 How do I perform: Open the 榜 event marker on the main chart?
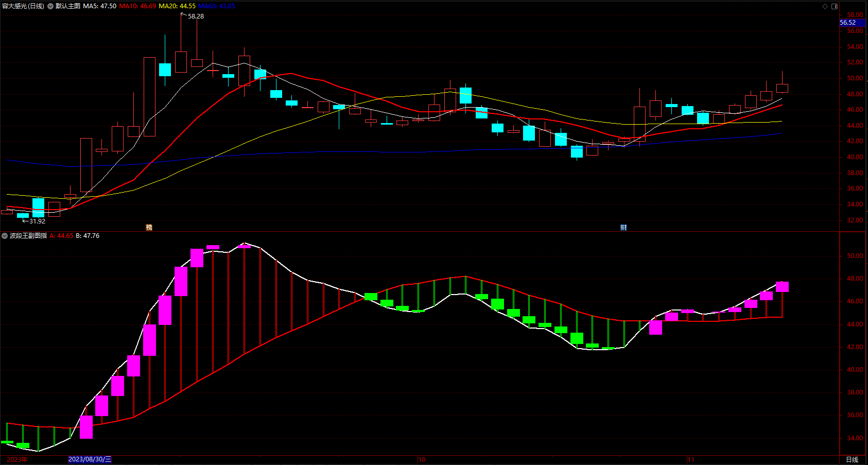[149, 227]
